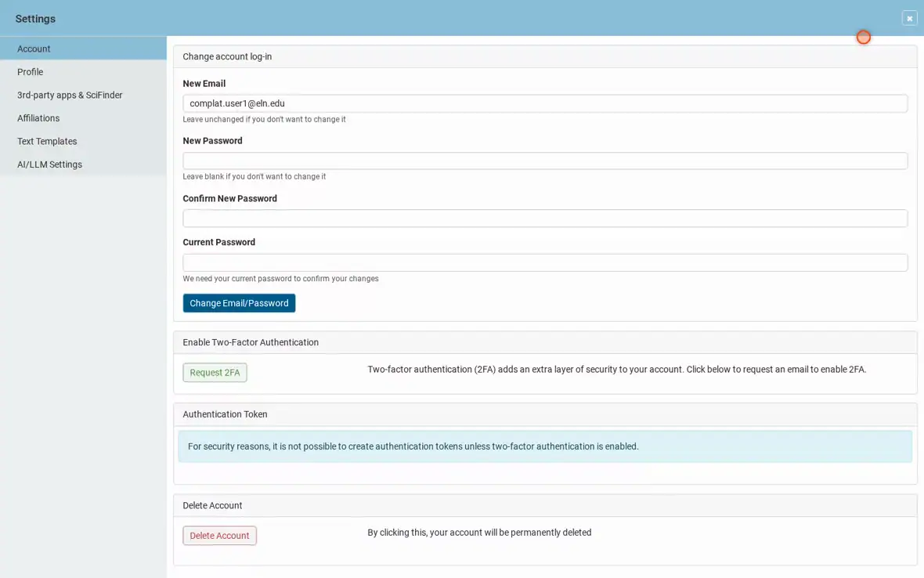Click the 'Leave unchanged' email hint text

pos(264,119)
